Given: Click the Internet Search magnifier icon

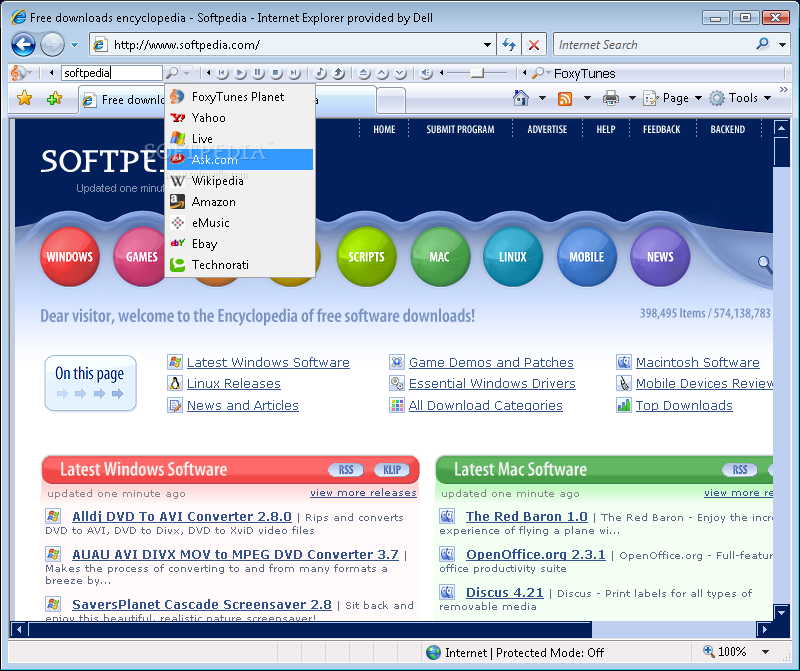Looking at the screenshot, I should pos(762,44).
